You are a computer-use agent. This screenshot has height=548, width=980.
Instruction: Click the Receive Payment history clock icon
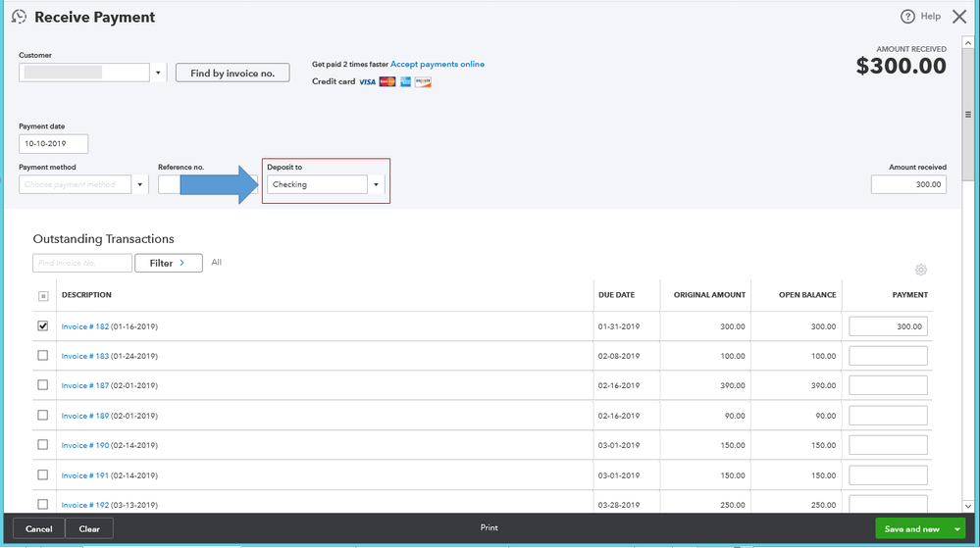(x=19, y=17)
